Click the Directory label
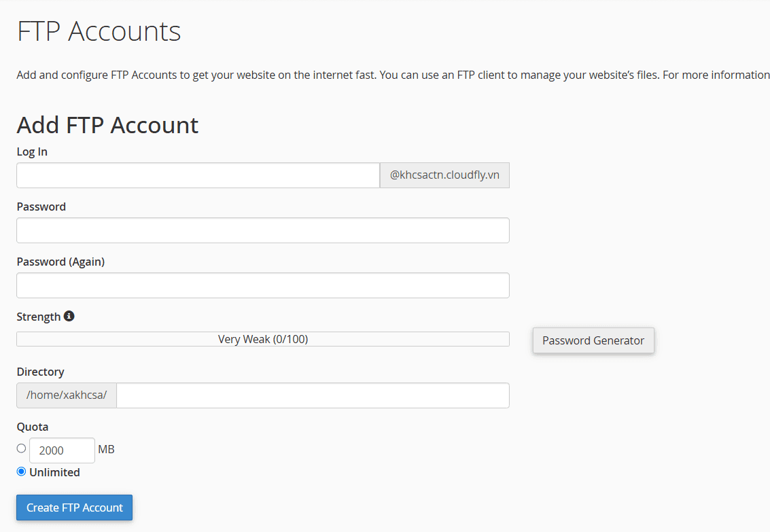Viewport: 770px width, 532px height. 40,372
